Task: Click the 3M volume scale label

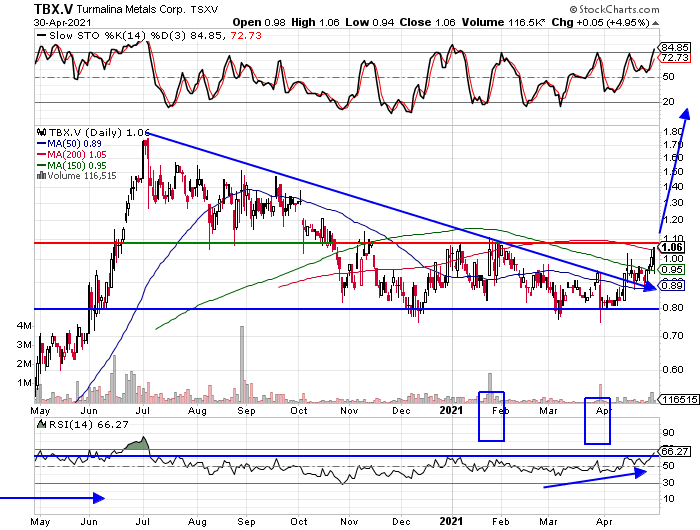Action: click(25, 345)
